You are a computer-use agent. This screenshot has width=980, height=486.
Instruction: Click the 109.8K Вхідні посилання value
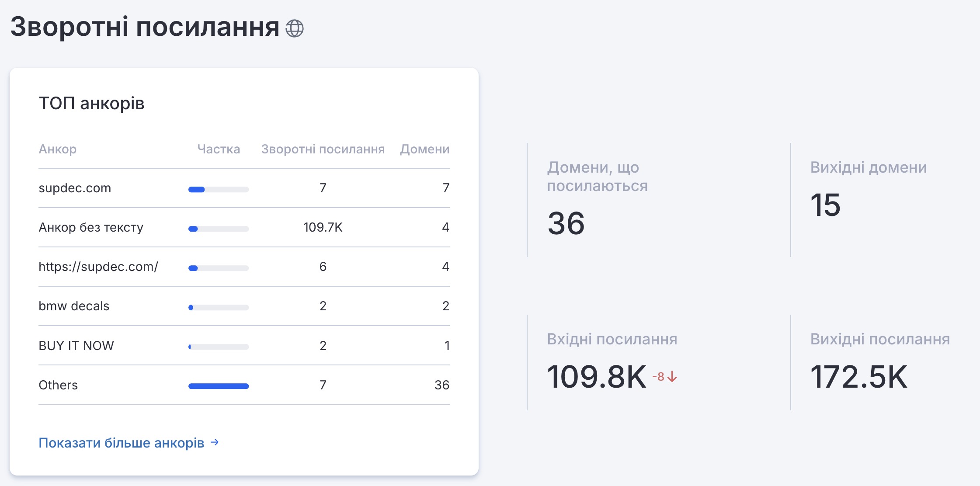click(597, 377)
